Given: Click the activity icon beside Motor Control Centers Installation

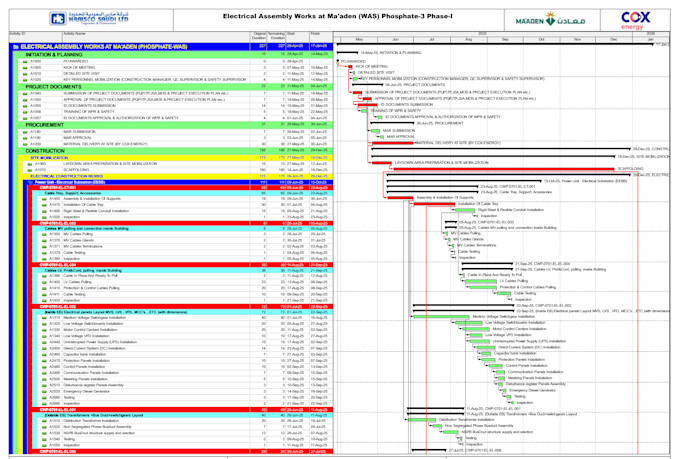Looking at the screenshot, I should click(44, 330).
